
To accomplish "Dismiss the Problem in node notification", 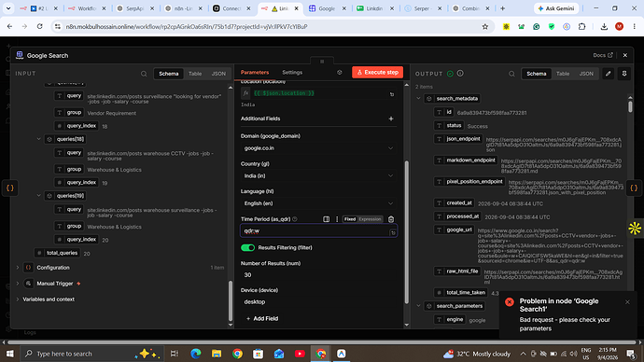I will pyautogui.click(x=627, y=302).
